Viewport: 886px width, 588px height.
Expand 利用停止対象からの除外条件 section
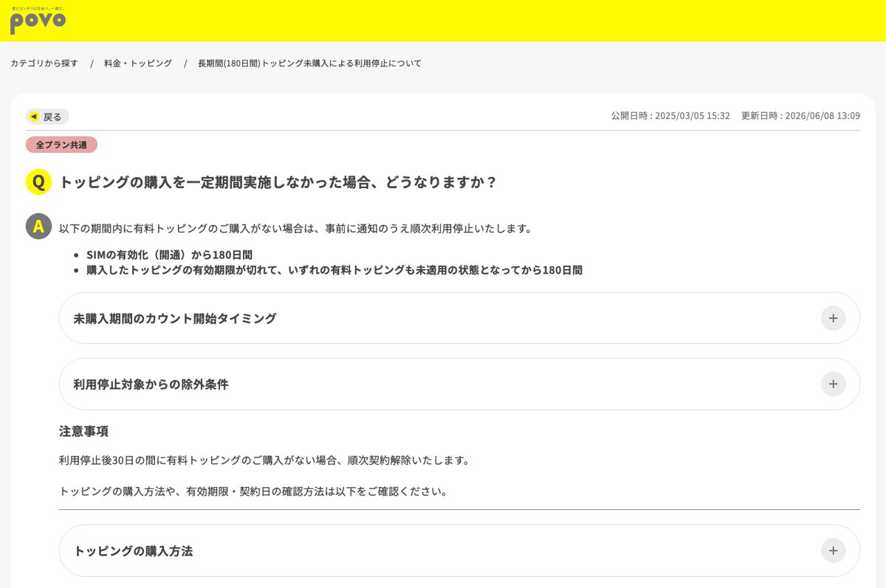pyautogui.click(x=459, y=384)
